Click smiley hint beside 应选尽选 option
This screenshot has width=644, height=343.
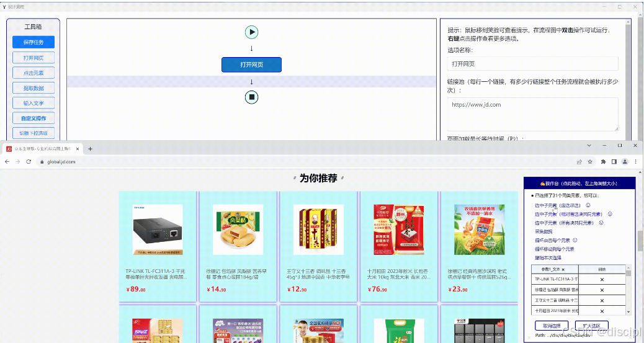click(x=588, y=205)
